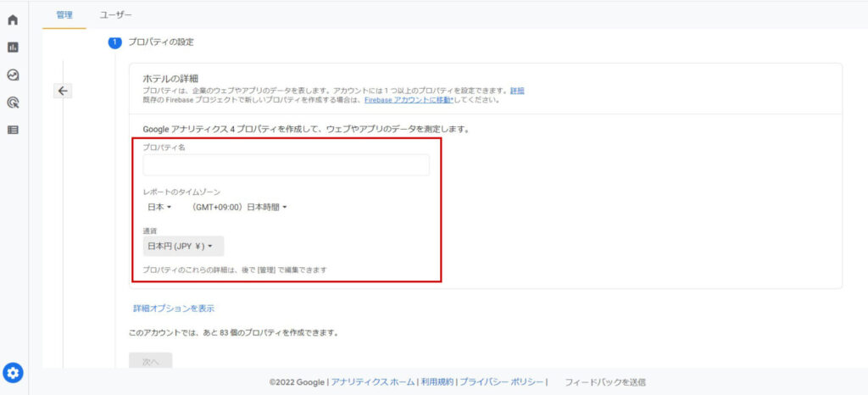Open the Reports bar chart icon

pos(13,47)
